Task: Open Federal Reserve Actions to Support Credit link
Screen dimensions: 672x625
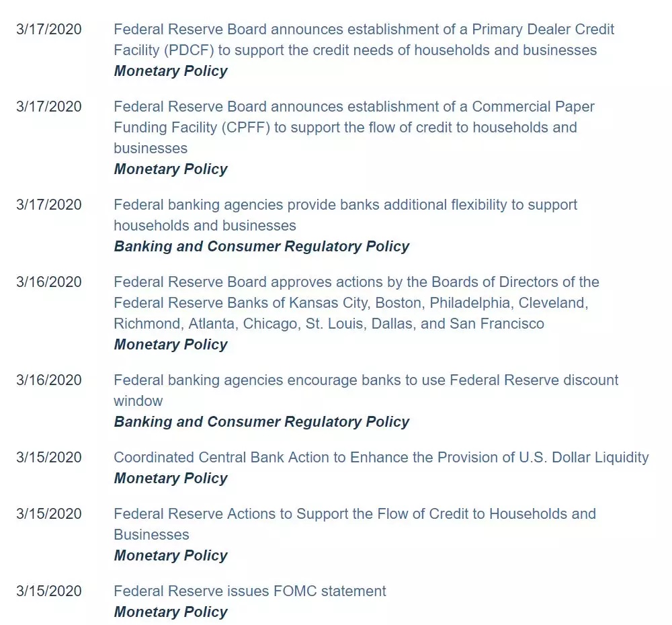Action: pos(355,524)
